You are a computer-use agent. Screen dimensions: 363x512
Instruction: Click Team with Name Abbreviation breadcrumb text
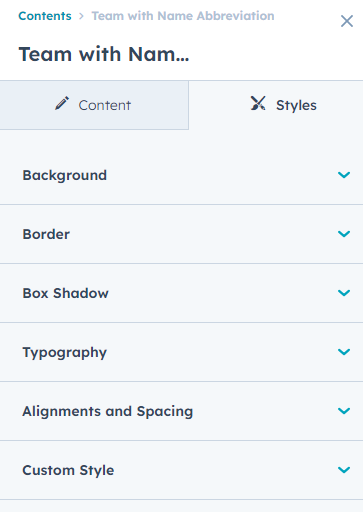pyautogui.click(x=183, y=16)
